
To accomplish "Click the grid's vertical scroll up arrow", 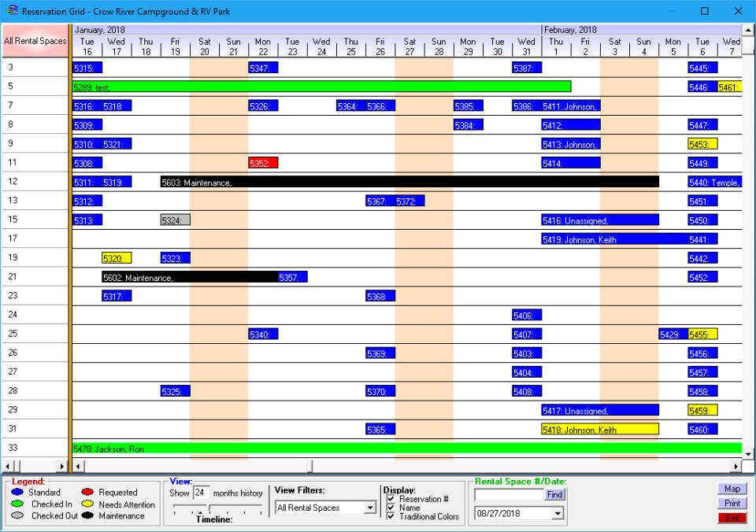I will [x=748, y=31].
